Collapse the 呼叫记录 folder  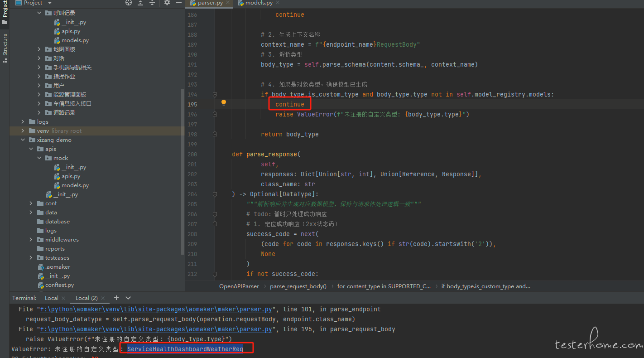click(39, 13)
